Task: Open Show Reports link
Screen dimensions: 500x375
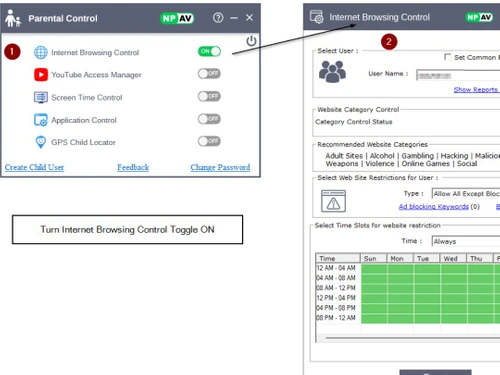Action: [x=476, y=90]
